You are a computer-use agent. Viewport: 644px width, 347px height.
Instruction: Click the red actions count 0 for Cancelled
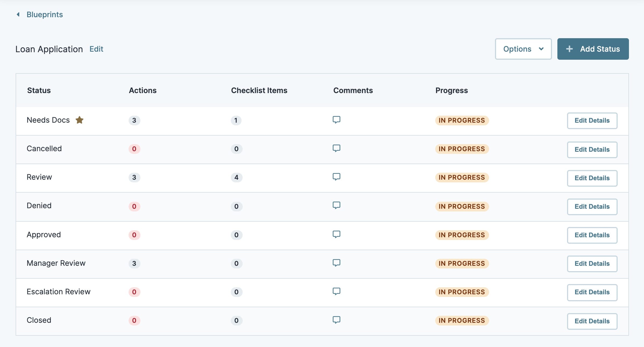point(134,149)
